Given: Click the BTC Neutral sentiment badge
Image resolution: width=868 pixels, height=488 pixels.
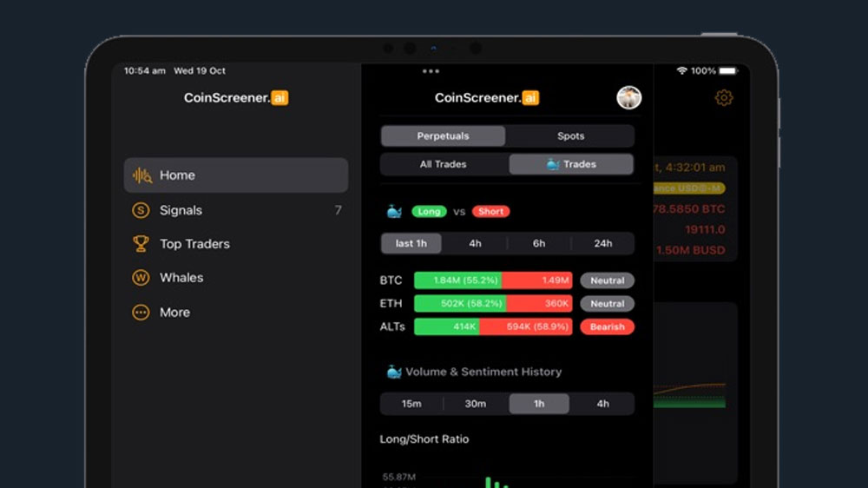Looking at the screenshot, I should [608, 280].
